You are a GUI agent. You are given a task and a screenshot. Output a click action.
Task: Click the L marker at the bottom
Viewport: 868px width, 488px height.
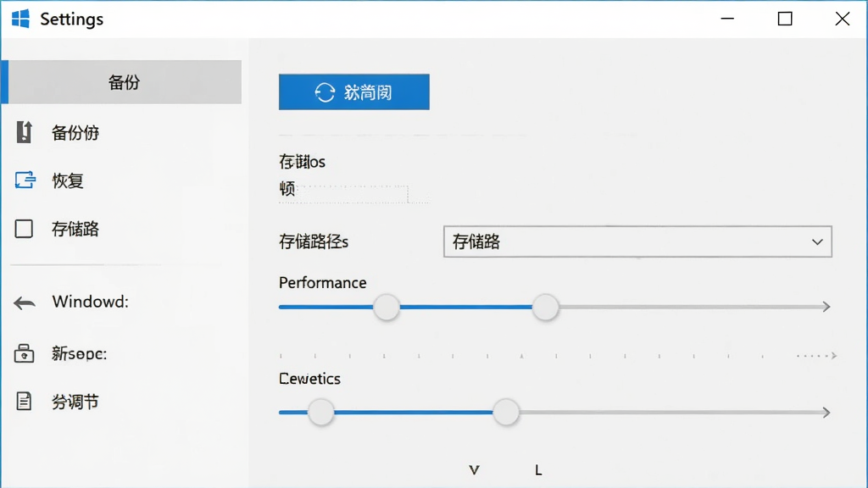tap(538, 470)
